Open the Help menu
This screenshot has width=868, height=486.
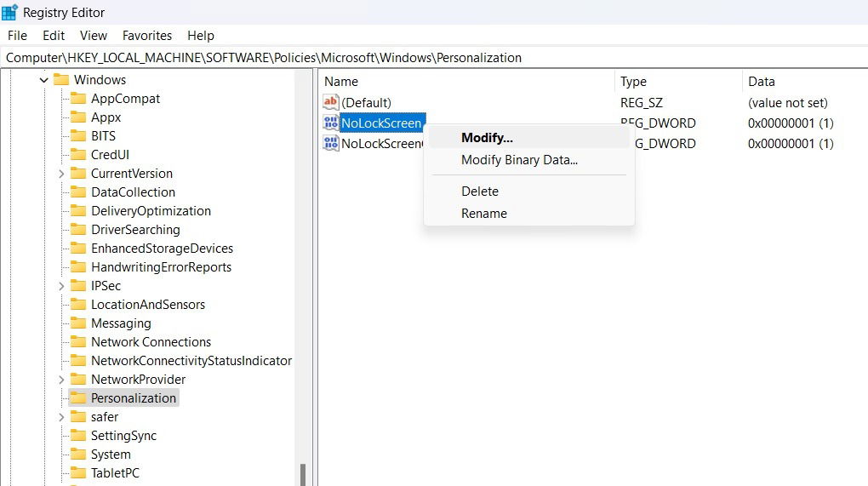[x=200, y=36]
